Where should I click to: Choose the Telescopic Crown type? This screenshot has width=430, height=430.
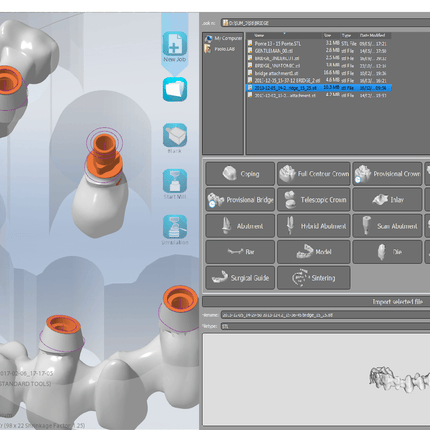314,200
